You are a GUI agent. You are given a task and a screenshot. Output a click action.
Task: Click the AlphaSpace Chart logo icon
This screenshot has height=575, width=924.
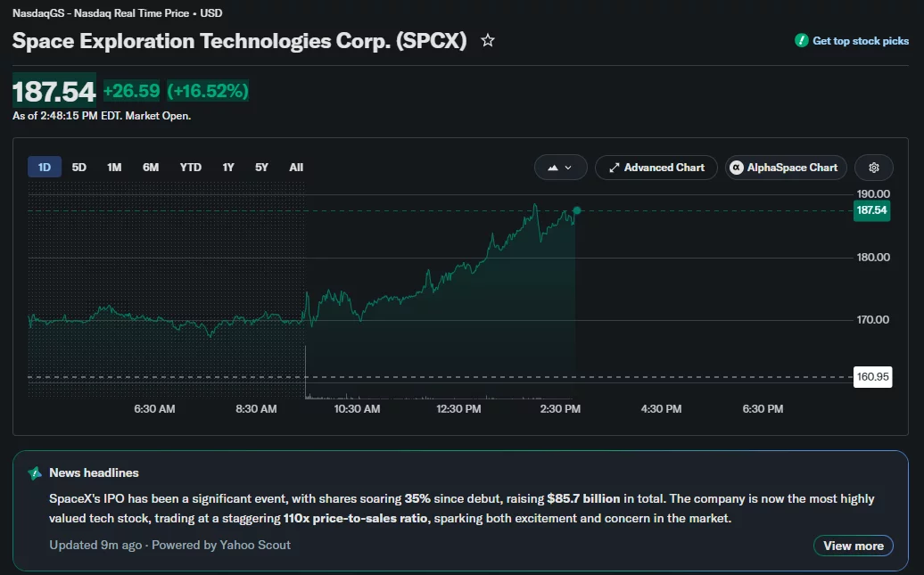click(736, 168)
